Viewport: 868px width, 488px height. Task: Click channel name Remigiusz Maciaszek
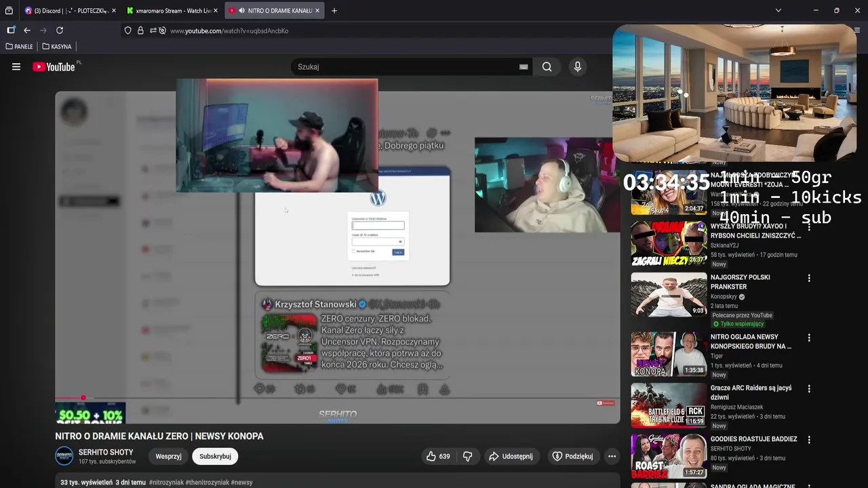736,407
